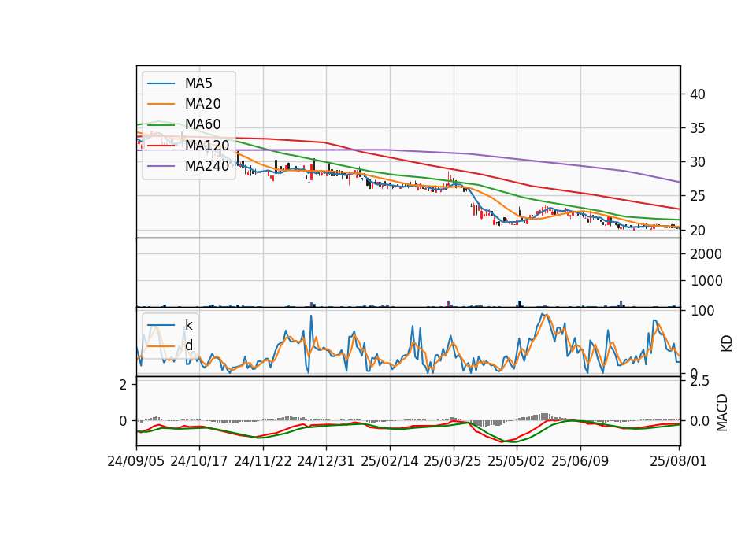
Task: Click the MACD left axis value 0
Action: click(x=124, y=421)
